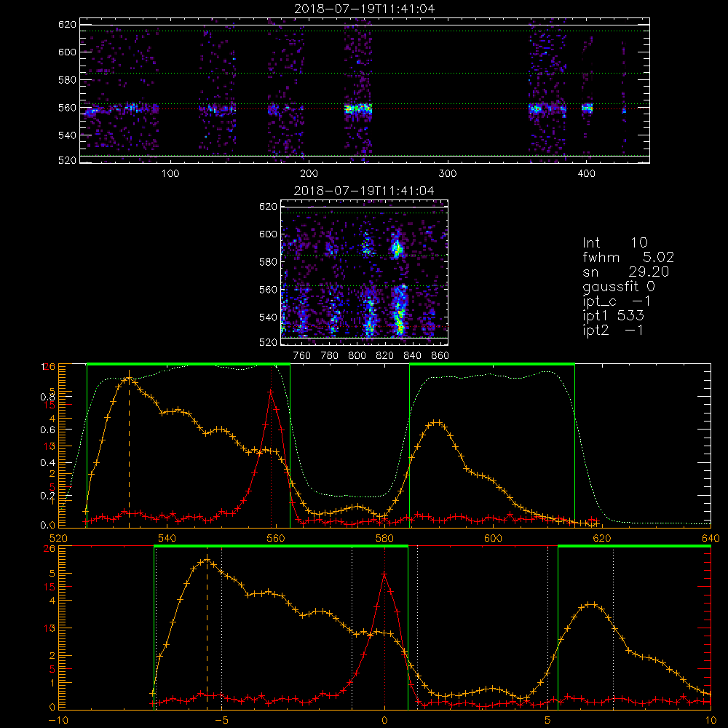The image size is (728, 728).
Task: Click x-axis label '780' under the square image
Action: (330, 356)
